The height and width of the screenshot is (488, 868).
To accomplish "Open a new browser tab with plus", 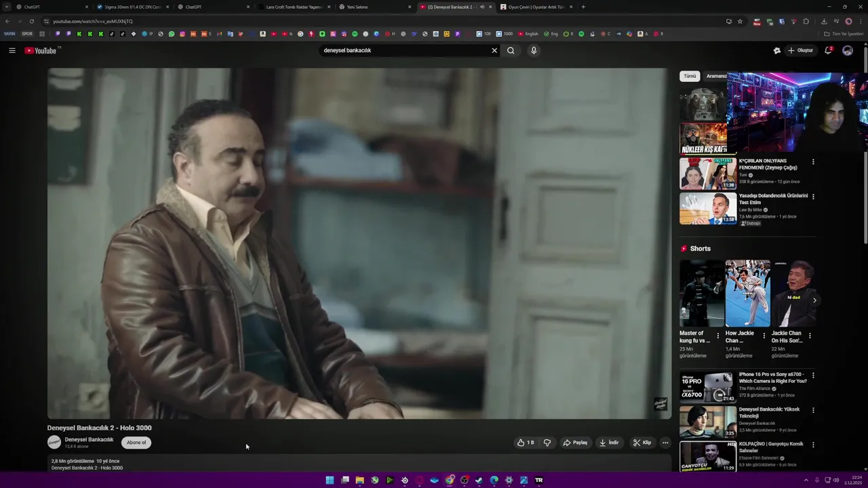I will [x=583, y=7].
